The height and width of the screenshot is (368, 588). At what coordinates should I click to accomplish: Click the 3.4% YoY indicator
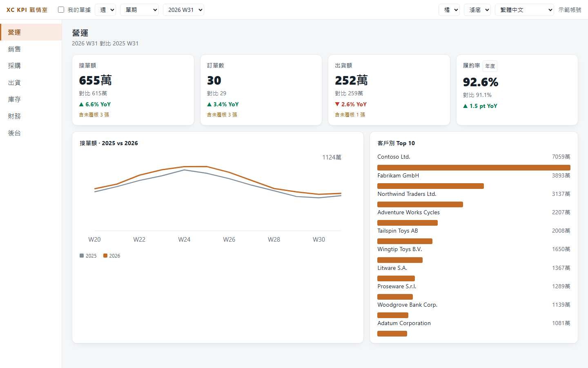(223, 104)
